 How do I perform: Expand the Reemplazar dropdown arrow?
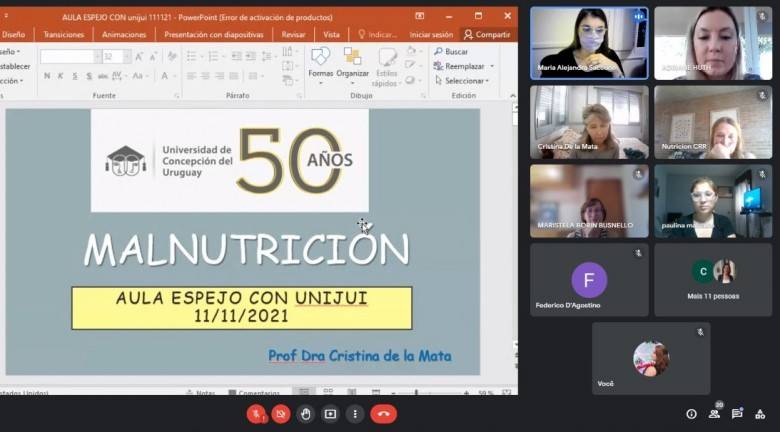[492, 66]
